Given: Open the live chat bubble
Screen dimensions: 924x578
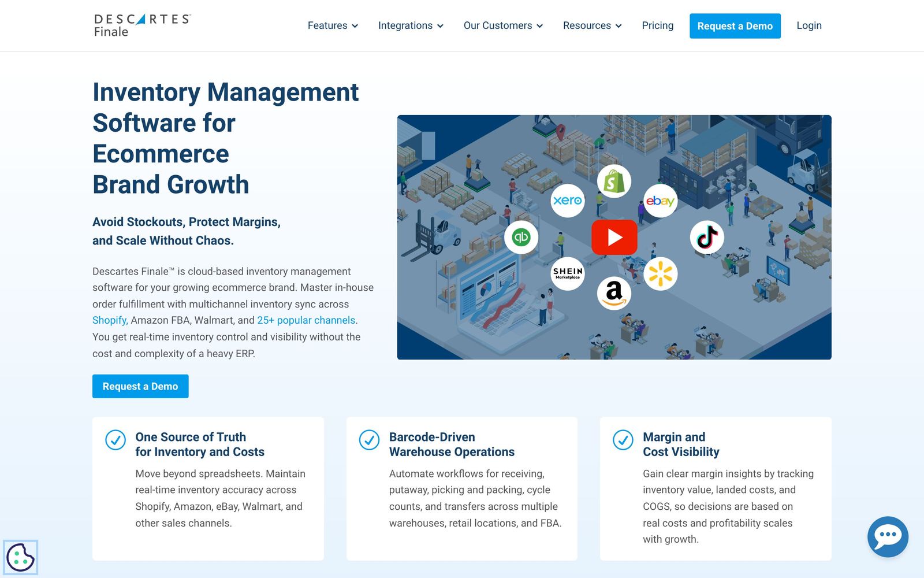Looking at the screenshot, I should tap(888, 536).
